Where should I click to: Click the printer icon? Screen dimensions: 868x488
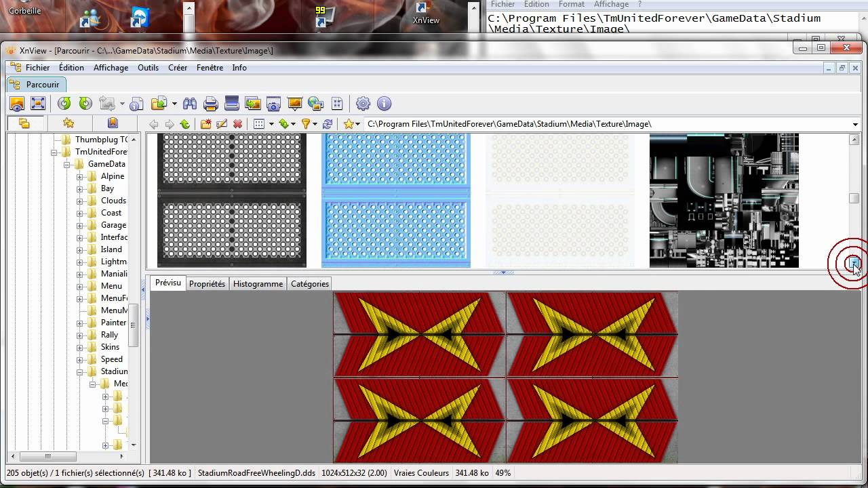pos(211,104)
